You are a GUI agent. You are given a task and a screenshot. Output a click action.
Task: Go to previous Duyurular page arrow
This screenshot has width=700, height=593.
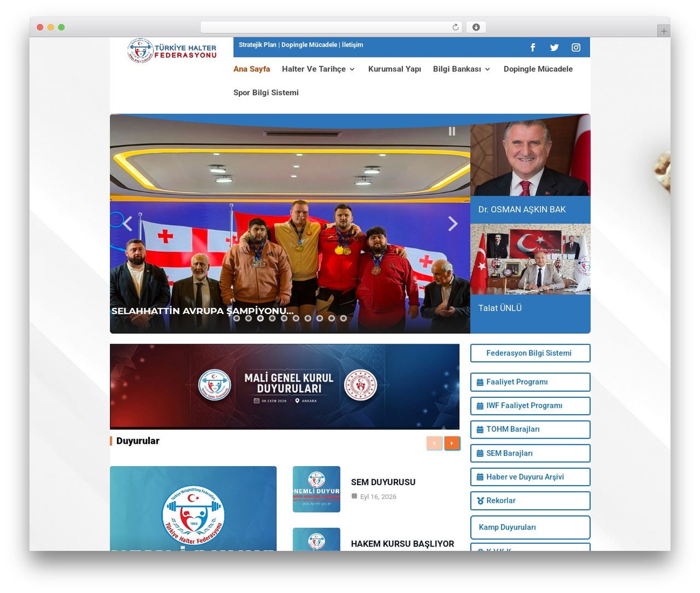pos(434,443)
